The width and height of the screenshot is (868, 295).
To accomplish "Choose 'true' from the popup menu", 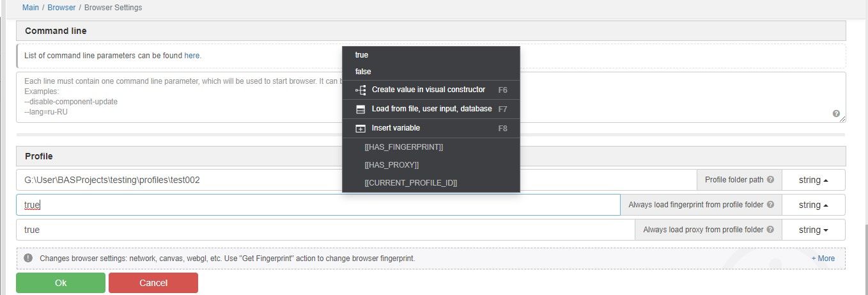I will [x=362, y=55].
